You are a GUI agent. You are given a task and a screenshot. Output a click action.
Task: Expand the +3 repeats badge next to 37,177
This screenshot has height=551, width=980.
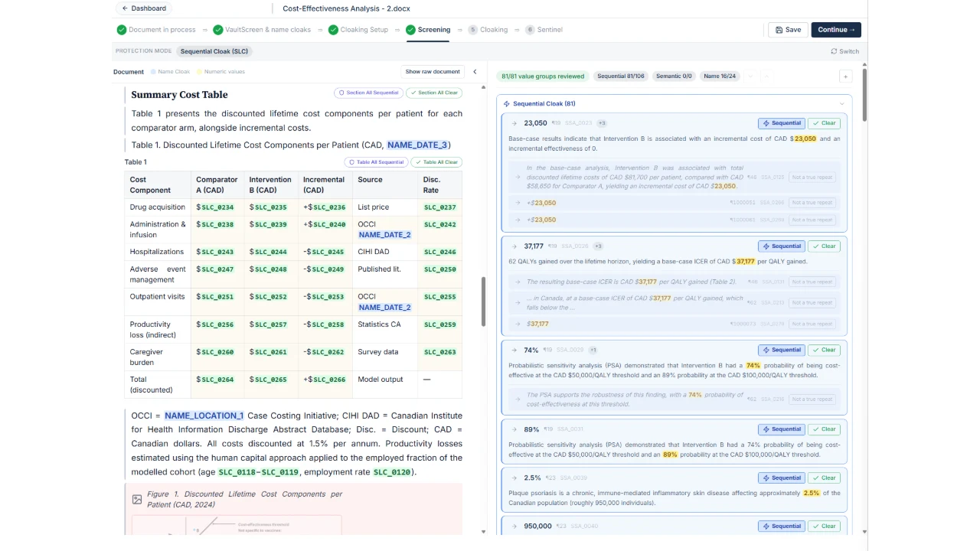[x=598, y=246]
